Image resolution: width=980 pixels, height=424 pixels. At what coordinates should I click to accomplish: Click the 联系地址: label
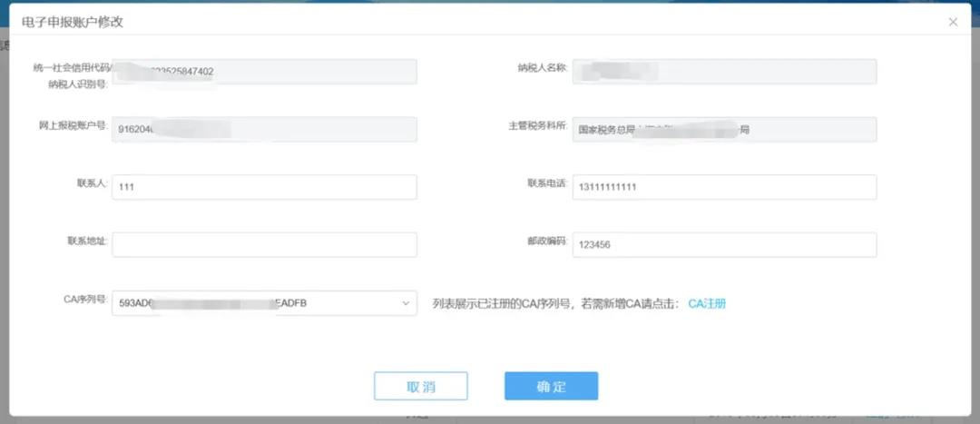click(x=88, y=241)
